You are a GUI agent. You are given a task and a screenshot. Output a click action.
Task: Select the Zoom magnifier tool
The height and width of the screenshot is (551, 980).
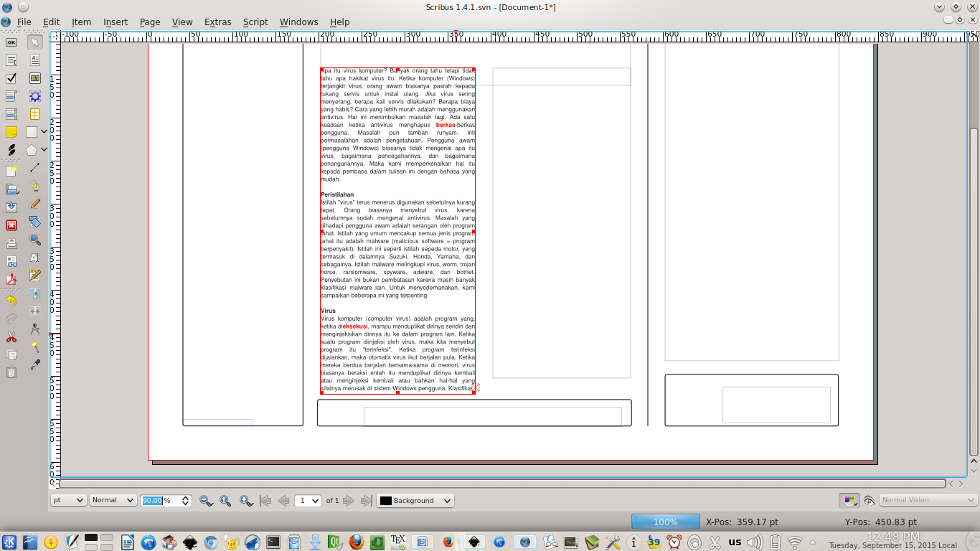pyautogui.click(x=34, y=241)
